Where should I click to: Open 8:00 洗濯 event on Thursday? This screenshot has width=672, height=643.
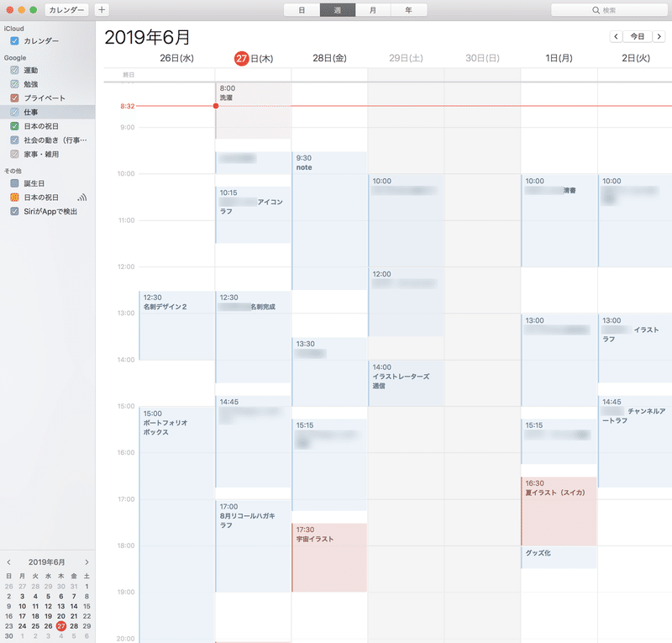253,111
